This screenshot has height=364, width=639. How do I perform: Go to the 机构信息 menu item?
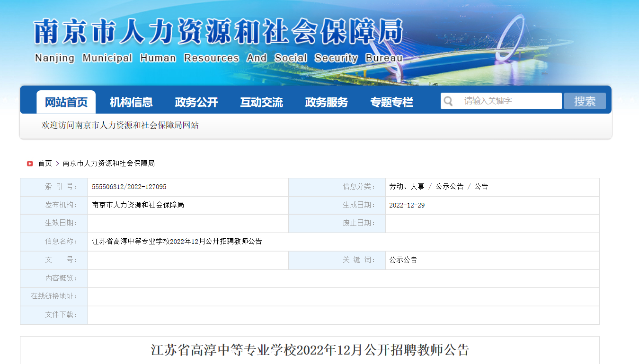click(x=131, y=102)
